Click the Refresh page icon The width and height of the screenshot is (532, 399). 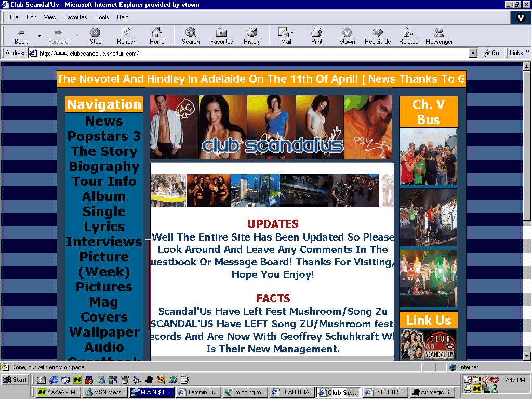click(x=126, y=35)
